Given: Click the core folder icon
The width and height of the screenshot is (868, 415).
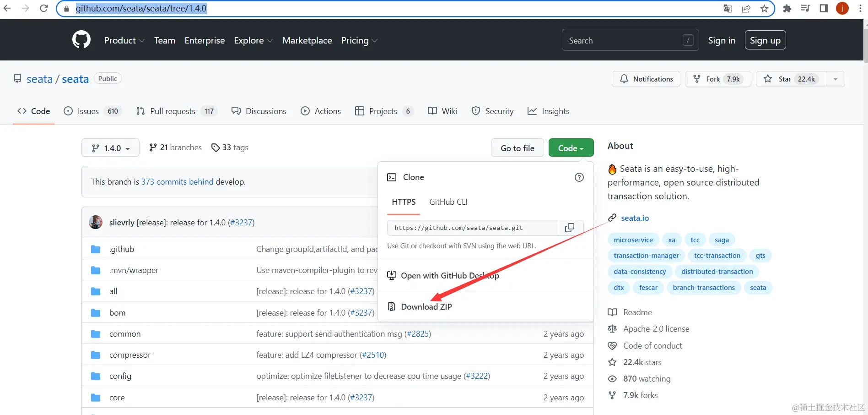Looking at the screenshot, I should coord(96,398).
